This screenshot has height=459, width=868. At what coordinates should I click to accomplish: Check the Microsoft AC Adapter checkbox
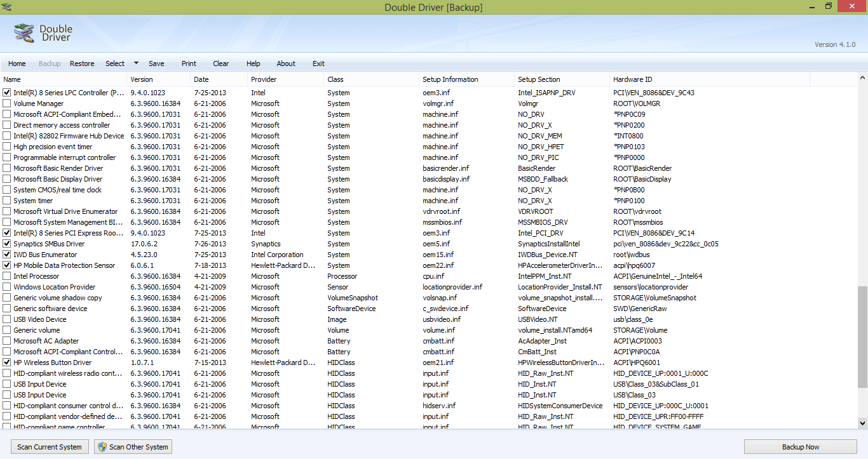point(7,341)
